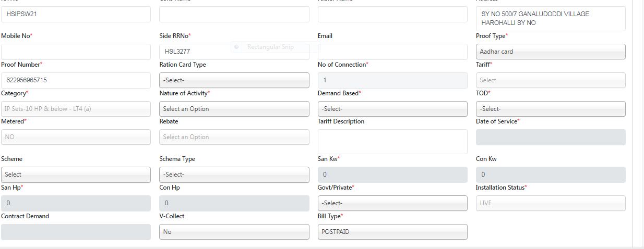
Task: Open the Nature of Activity dropdown
Action: pos(234,109)
